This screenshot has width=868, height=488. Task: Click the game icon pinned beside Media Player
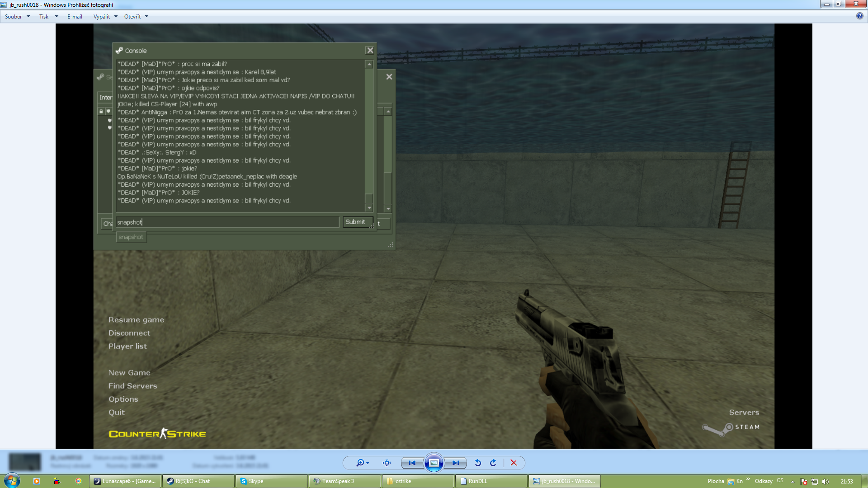click(57, 481)
